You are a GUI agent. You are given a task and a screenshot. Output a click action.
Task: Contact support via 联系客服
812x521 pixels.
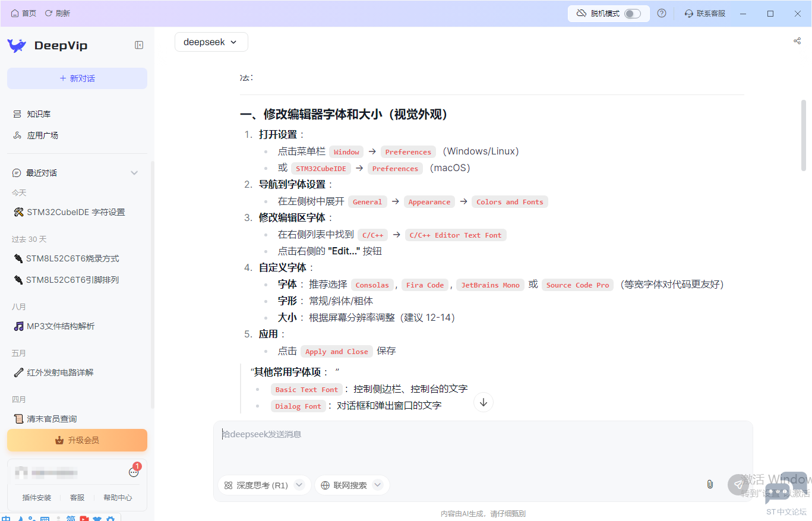[705, 13]
